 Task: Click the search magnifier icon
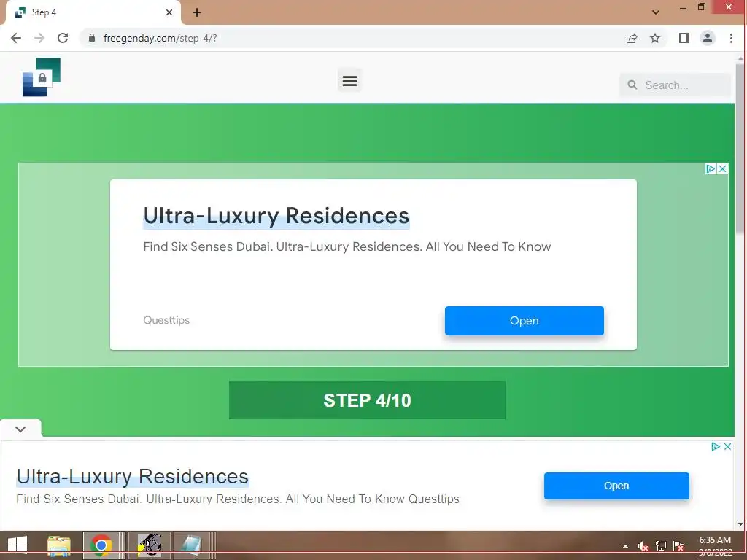pos(632,85)
